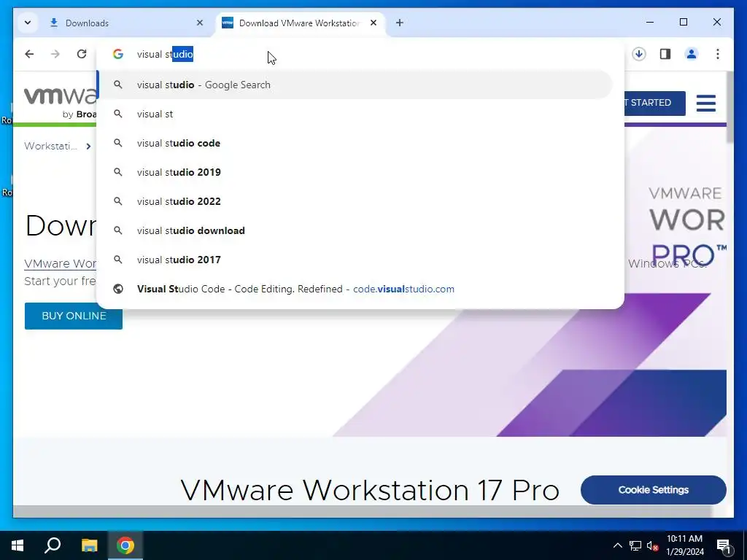Close the Download VMware Workstation tab

pos(373,23)
